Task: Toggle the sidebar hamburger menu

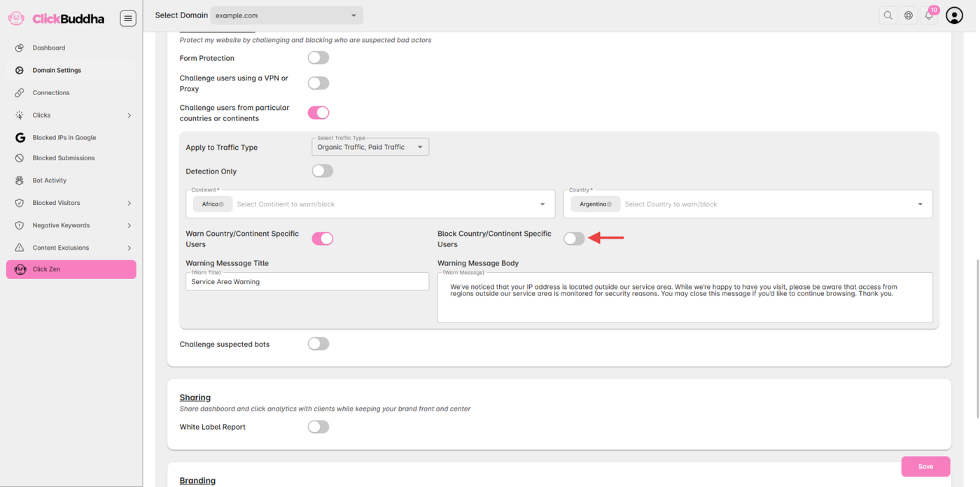Action: pos(127,19)
